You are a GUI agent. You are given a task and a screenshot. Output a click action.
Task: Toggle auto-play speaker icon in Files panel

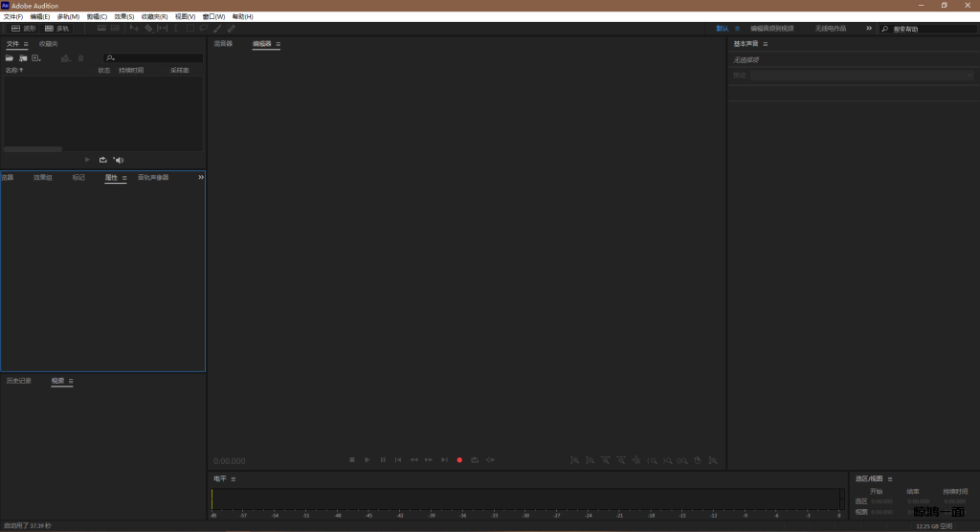(x=119, y=160)
